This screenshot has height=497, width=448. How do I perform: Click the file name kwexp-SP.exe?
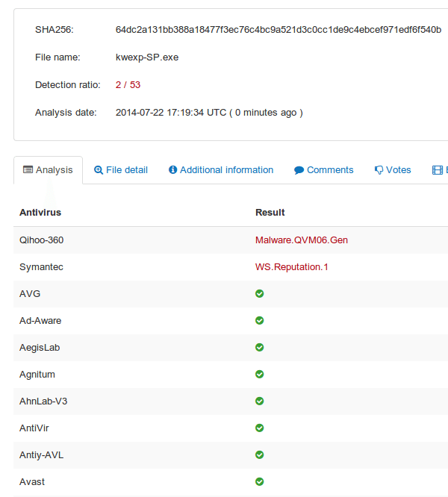coord(147,57)
